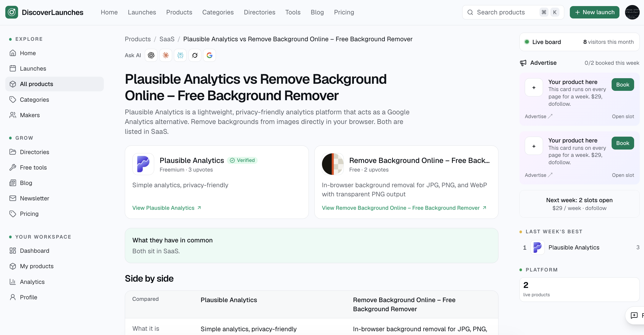Click the plus icon in the first ad slot
Image resolution: width=644 pixels, height=335 pixels.
(x=534, y=88)
